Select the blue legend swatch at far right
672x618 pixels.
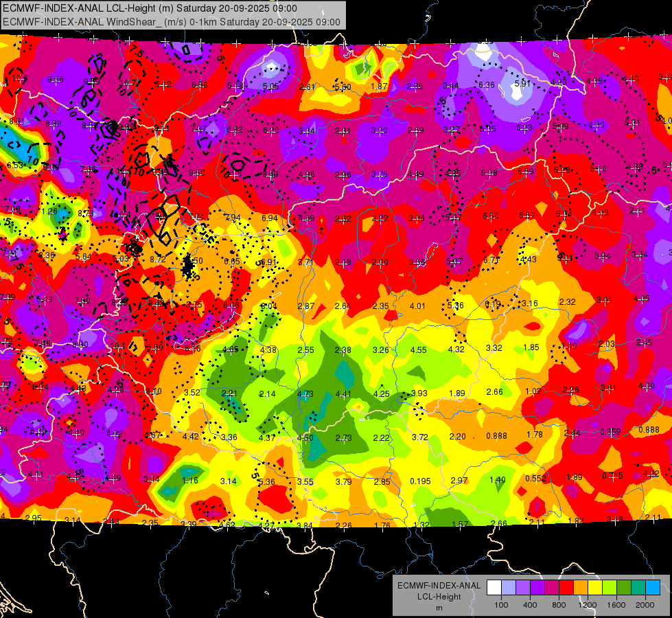653,588
